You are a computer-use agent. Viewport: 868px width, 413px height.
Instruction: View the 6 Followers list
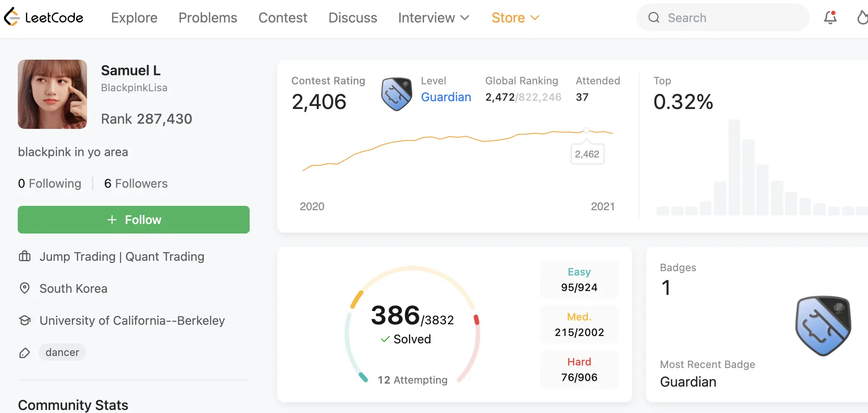[136, 183]
